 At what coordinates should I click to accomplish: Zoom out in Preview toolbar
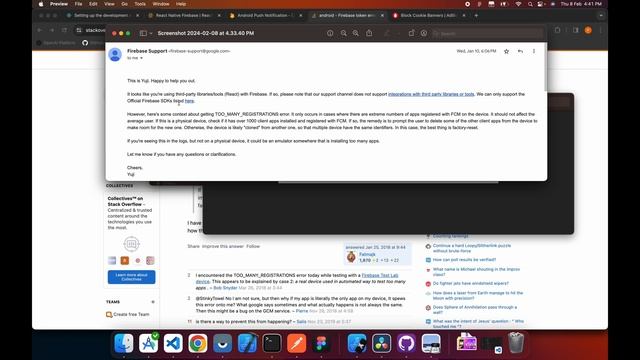[344, 33]
